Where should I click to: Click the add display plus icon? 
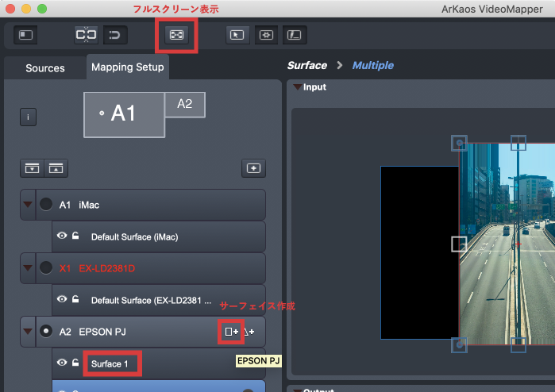click(253, 168)
